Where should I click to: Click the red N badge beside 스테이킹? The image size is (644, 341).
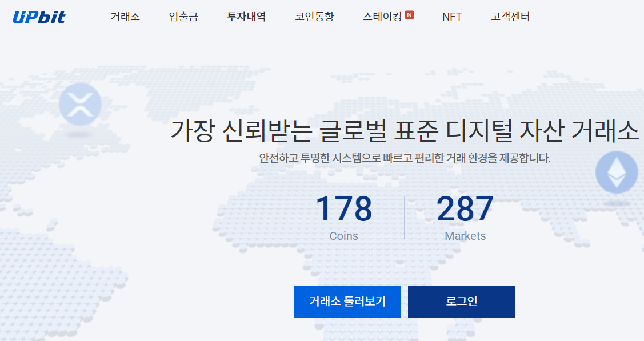click(409, 15)
